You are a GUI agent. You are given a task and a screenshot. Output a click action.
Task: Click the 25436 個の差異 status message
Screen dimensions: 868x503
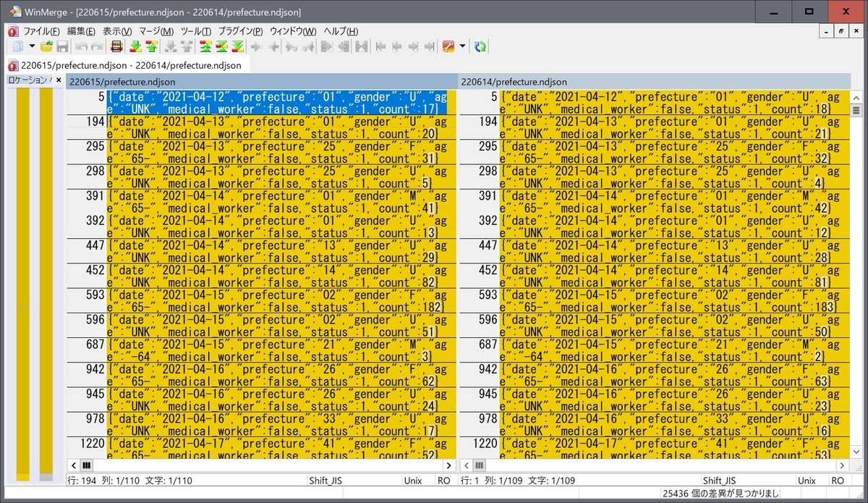click(720, 494)
